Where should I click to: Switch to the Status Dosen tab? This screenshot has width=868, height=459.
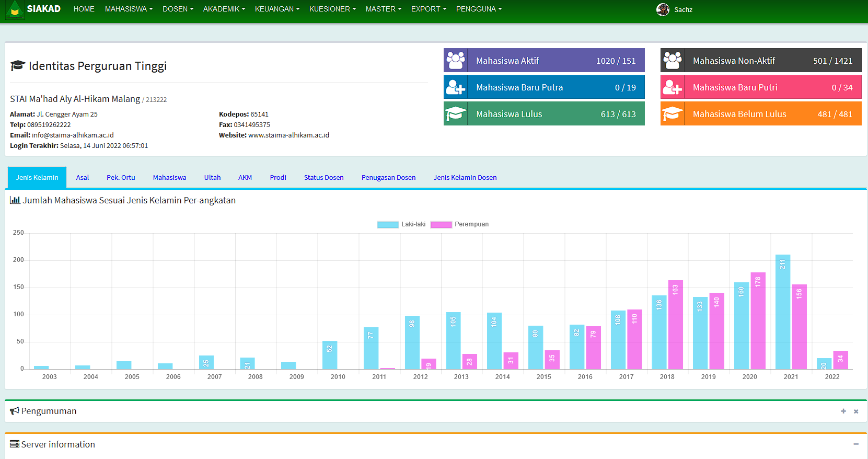tap(323, 178)
